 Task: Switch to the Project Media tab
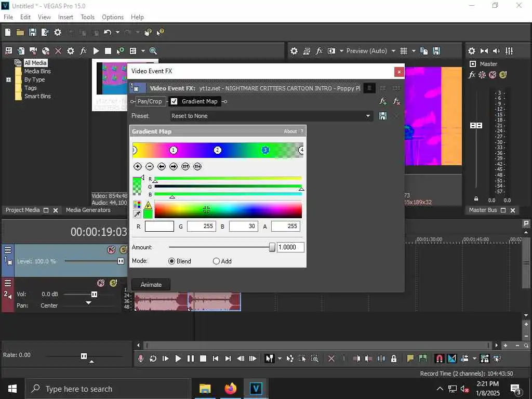(22, 210)
